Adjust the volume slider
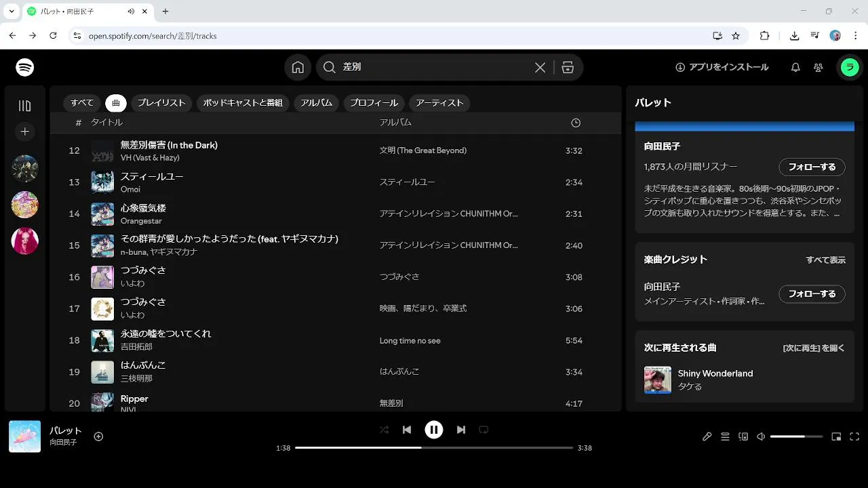The height and width of the screenshot is (488, 868). point(796,436)
